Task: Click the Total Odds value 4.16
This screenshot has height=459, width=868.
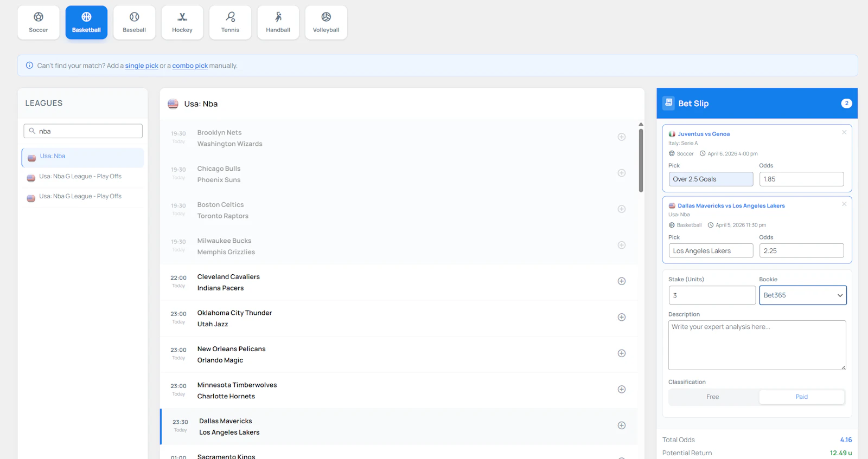Action: [846, 440]
